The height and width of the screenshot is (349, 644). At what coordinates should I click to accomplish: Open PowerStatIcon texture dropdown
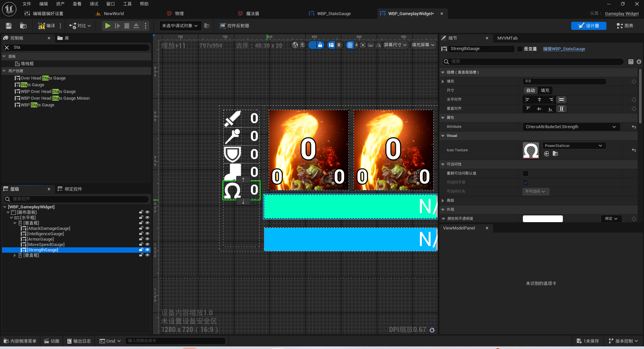(574, 146)
